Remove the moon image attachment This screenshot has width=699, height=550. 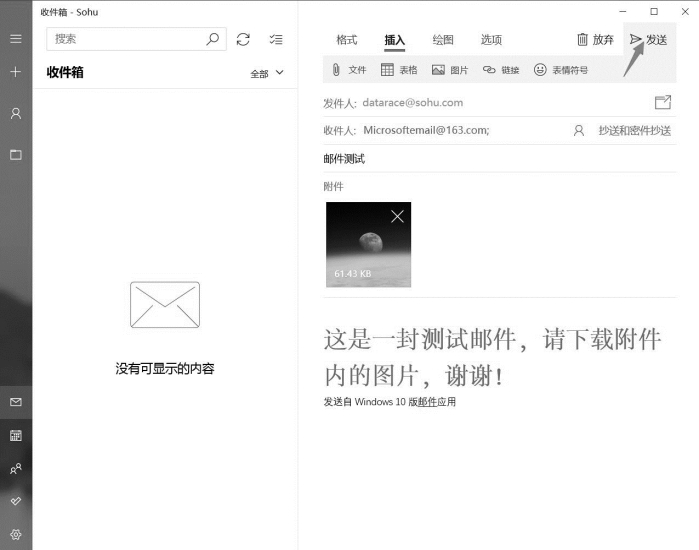tap(397, 217)
